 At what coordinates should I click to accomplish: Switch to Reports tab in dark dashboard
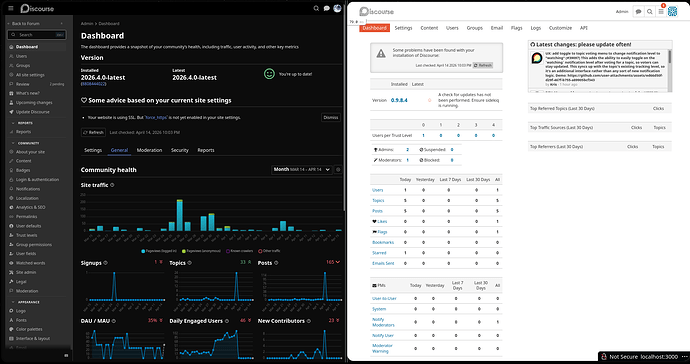tap(206, 150)
